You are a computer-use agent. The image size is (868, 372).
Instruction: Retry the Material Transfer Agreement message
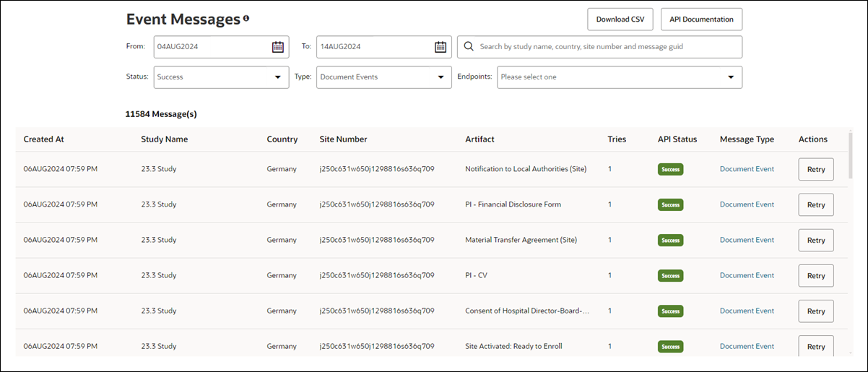click(816, 240)
